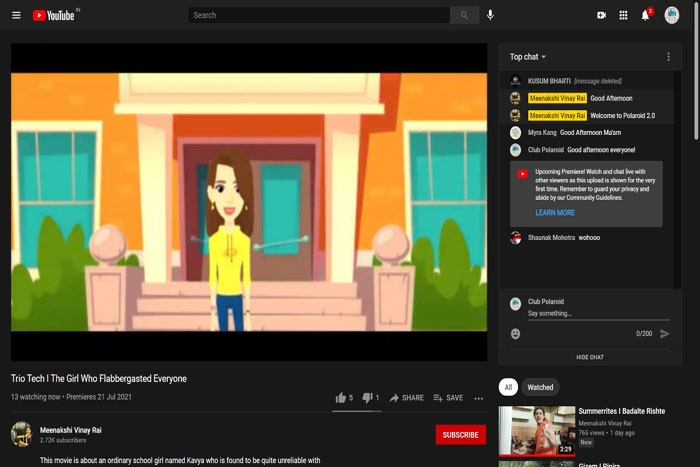Open Meenakshi Vinay Rai channel name link
The width and height of the screenshot is (700, 467).
coord(71,430)
